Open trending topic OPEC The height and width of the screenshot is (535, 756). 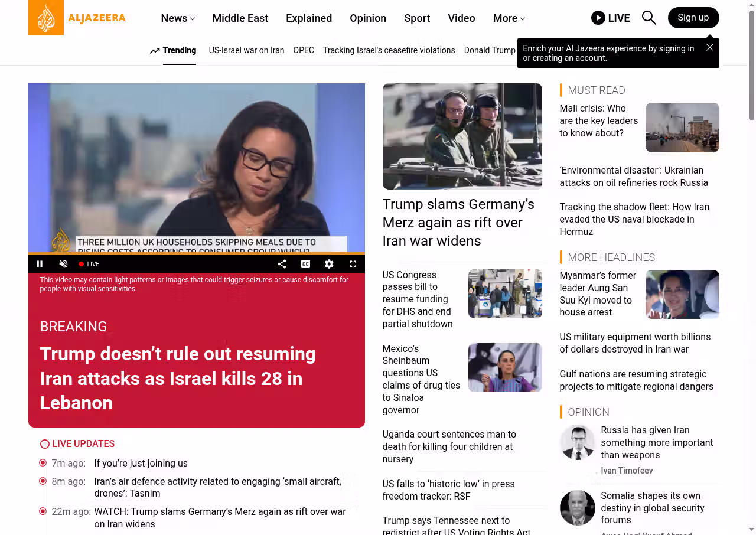pos(304,50)
